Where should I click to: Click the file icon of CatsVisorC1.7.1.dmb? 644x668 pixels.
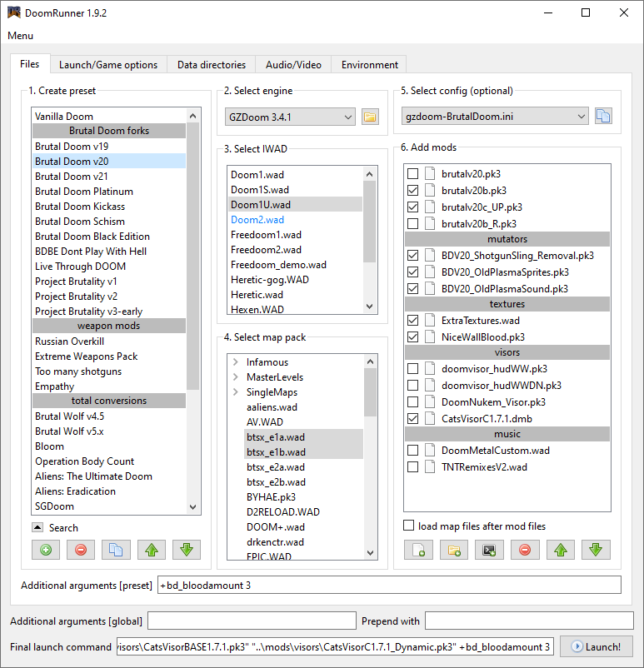click(430, 419)
